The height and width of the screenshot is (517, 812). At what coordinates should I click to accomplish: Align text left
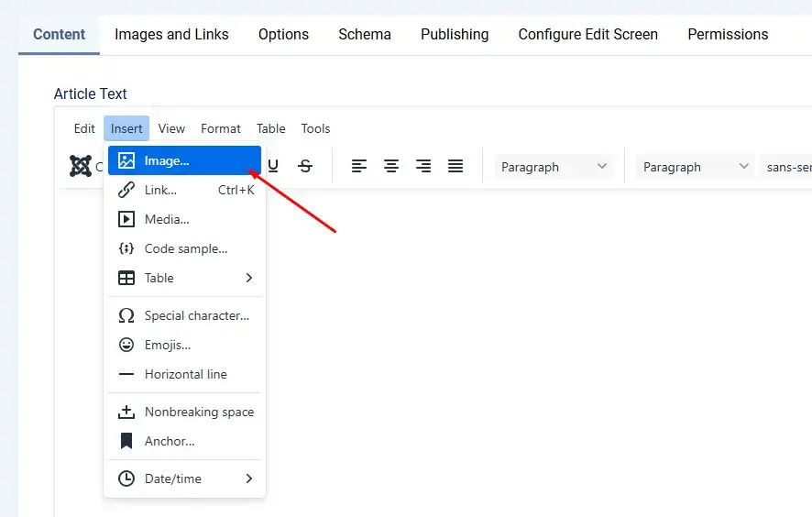(x=359, y=166)
